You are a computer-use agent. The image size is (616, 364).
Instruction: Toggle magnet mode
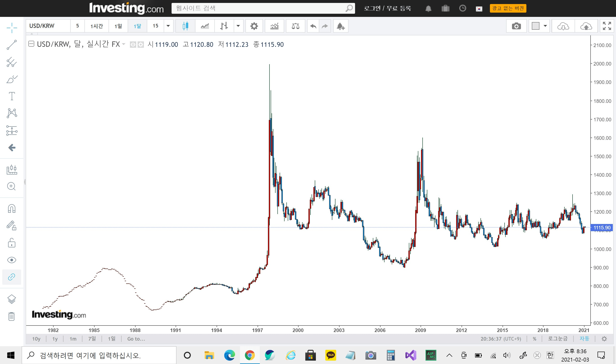pos(12,209)
